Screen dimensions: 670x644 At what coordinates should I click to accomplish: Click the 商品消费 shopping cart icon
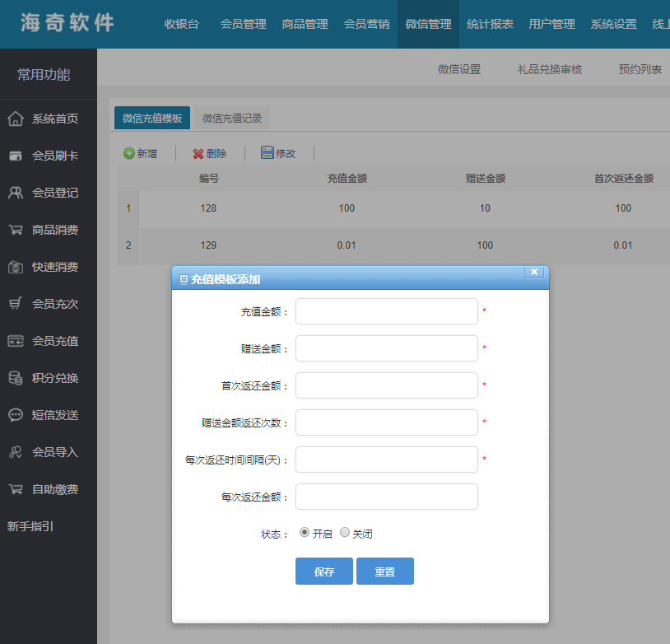click(x=15, y=230)
